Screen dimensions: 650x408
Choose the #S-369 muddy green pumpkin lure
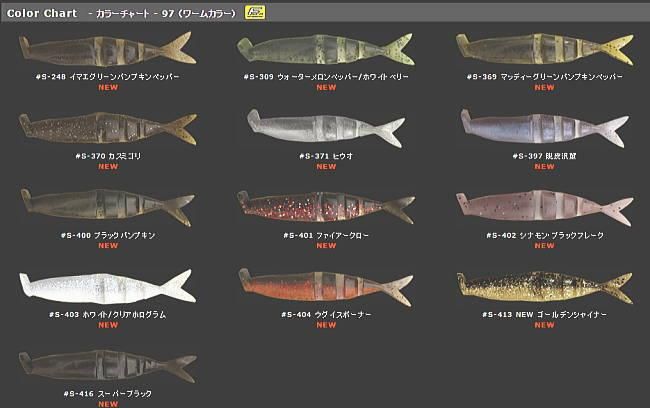pyautogui.click(x=545, y=49)
